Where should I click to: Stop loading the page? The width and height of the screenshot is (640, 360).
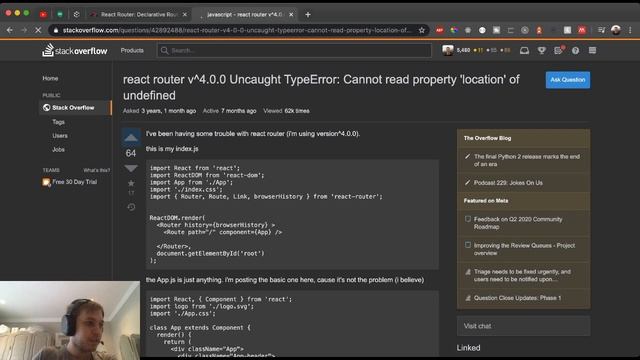(38, 30)
